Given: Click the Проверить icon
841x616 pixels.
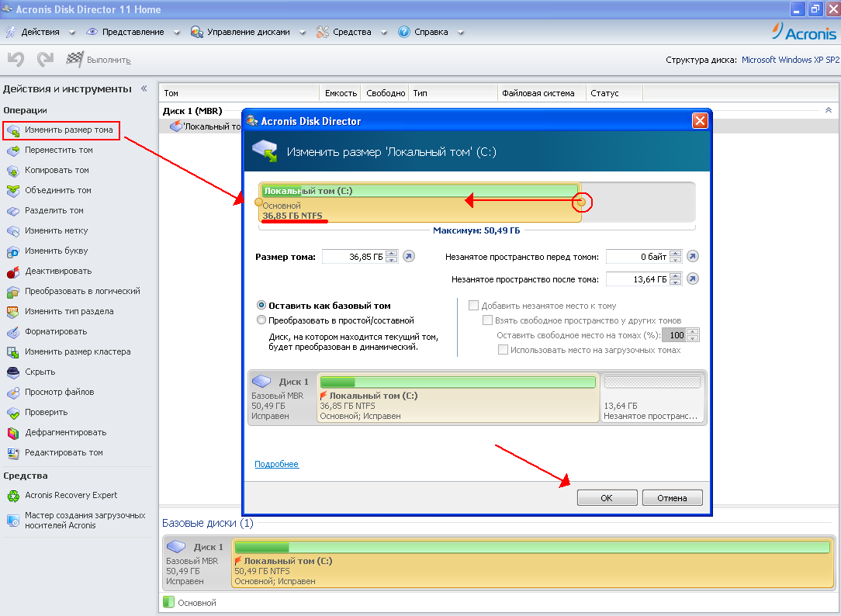Looking at the screenshot, I should pos(13,413).
